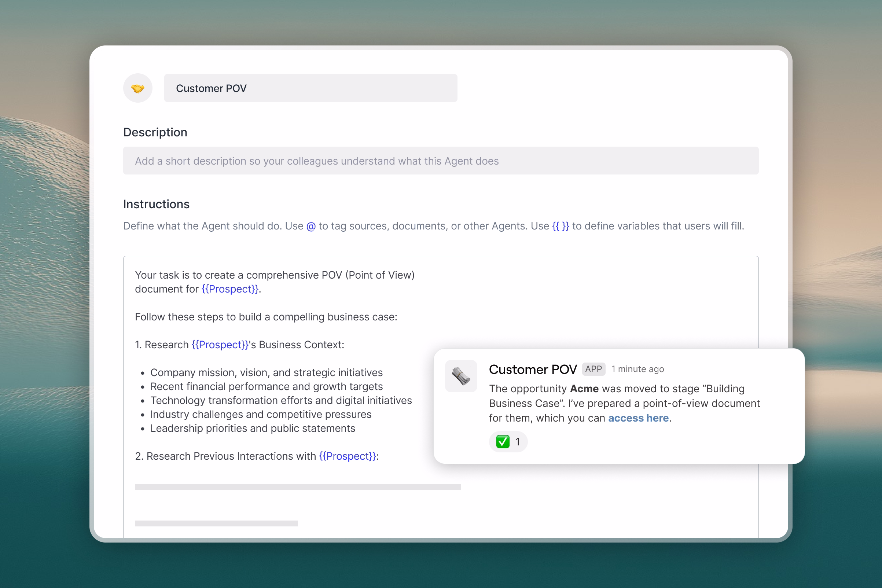Viewport: 882px width, 588px height.
Task: Click the "Company mission, vision" bullet line
Action: click(266, 372)
